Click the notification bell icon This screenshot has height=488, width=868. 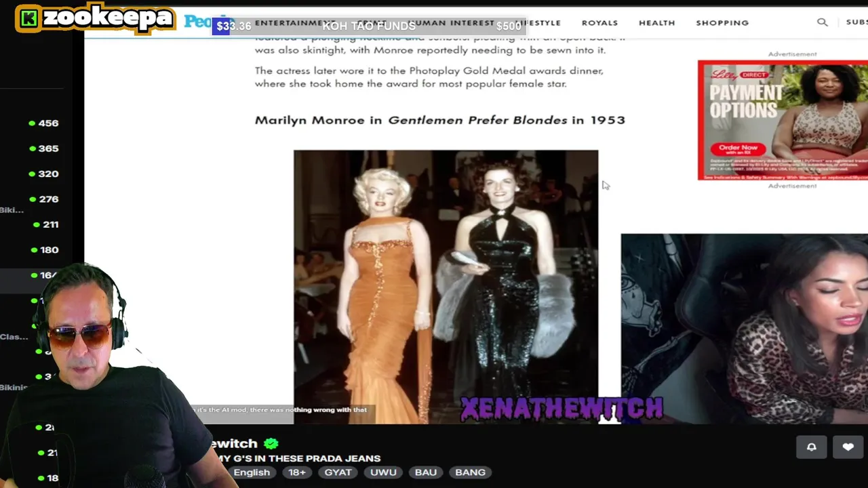tap(811, 447)
